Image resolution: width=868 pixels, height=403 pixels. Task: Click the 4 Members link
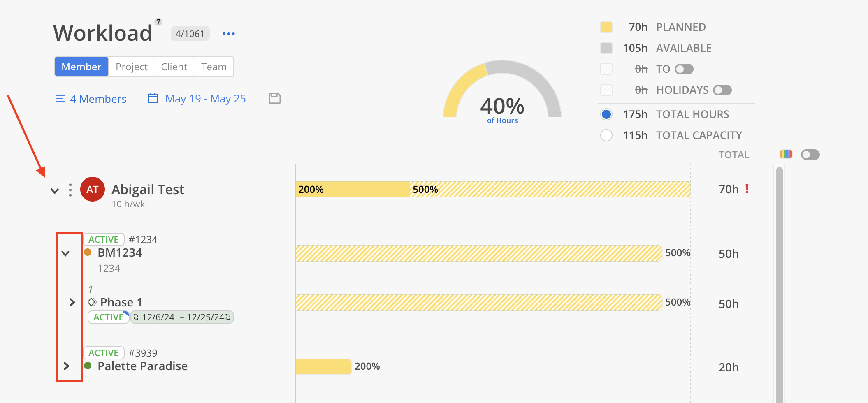[x=98, y=98]
